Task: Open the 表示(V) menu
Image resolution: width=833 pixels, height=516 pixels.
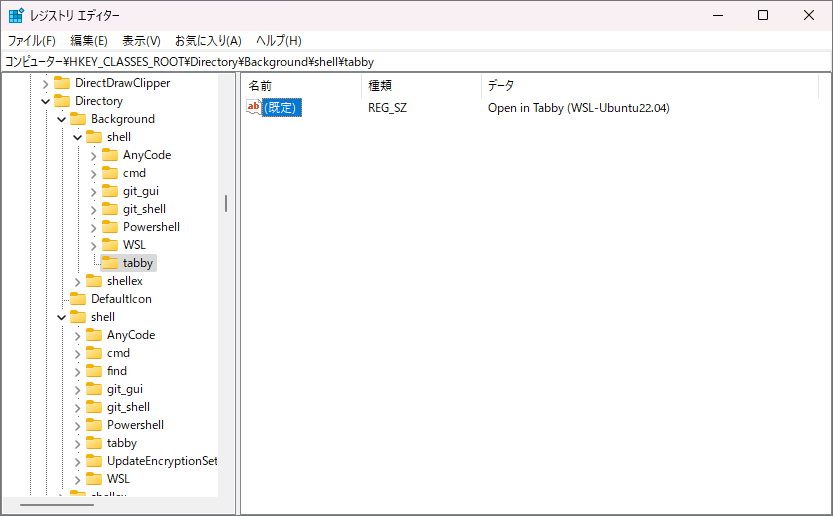Action: coord(141,41)
